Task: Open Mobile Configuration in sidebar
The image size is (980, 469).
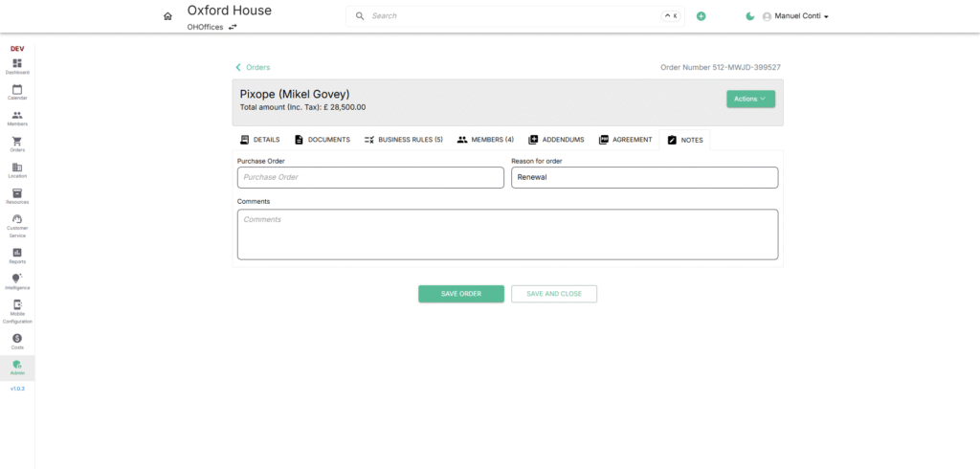Action: (x=17, y=310)
